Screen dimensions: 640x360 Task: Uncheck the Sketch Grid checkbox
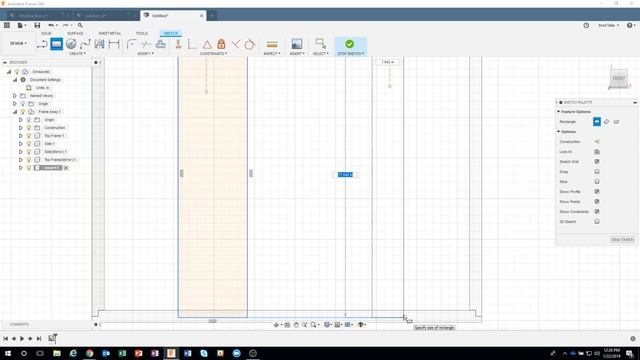coord(597,162)
